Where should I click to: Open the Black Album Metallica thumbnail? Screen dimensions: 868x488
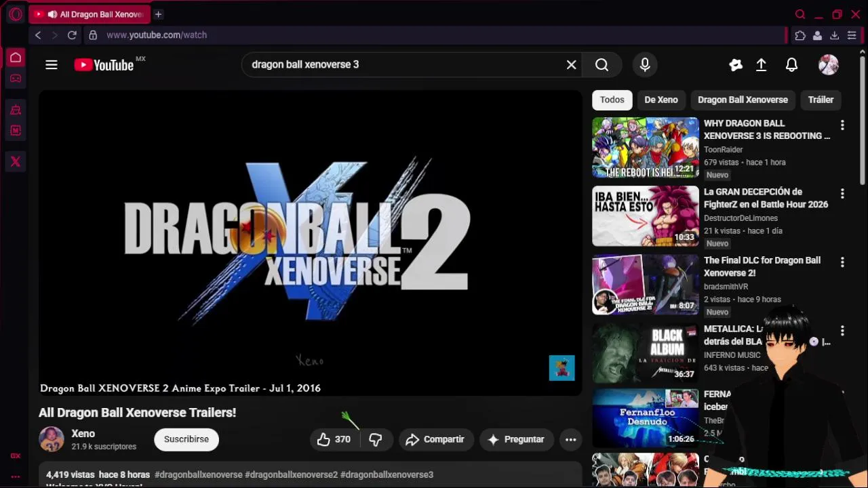click(646, 353)
